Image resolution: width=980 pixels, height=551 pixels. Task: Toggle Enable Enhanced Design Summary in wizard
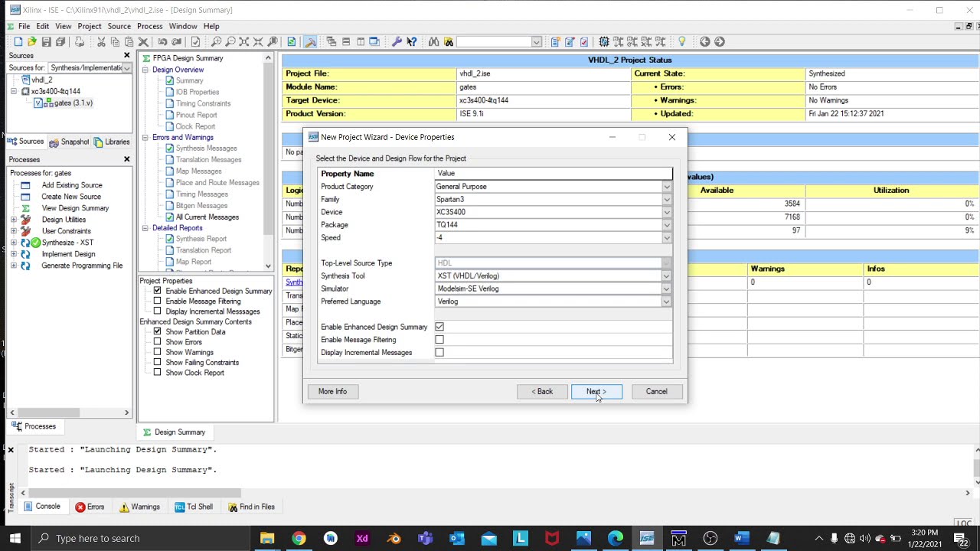[x=439, y=327]
